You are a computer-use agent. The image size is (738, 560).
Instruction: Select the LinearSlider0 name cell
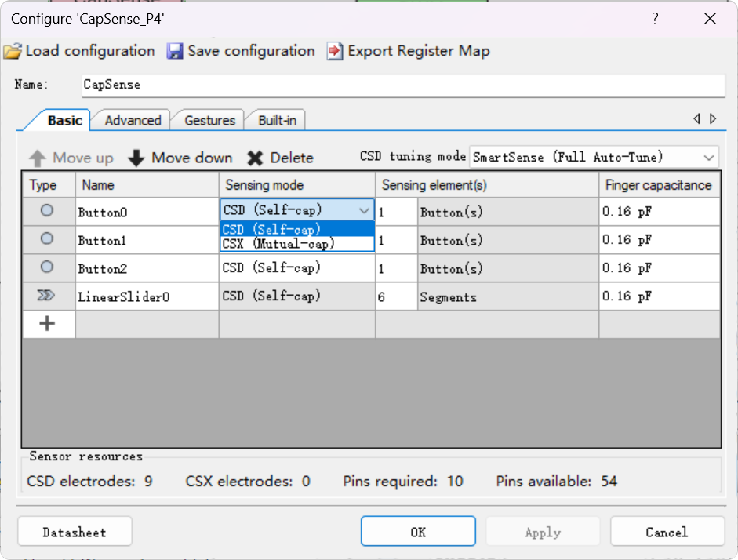click(147, 296)
